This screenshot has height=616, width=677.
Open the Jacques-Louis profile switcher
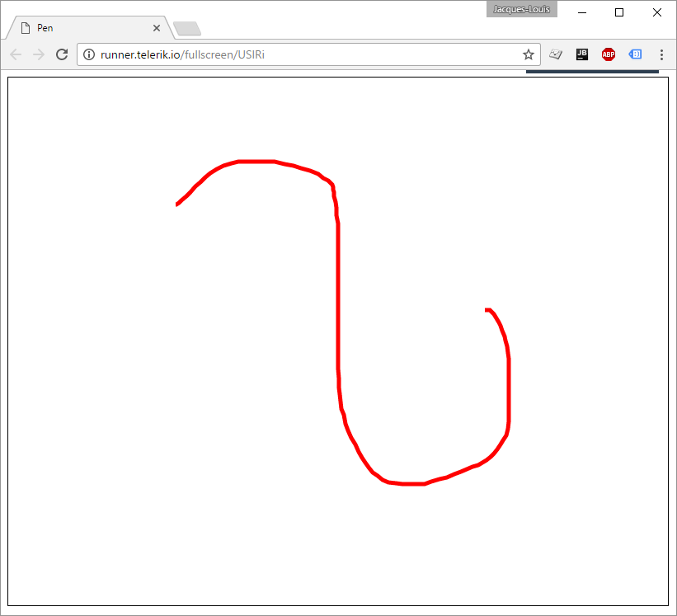pos(521,9)
